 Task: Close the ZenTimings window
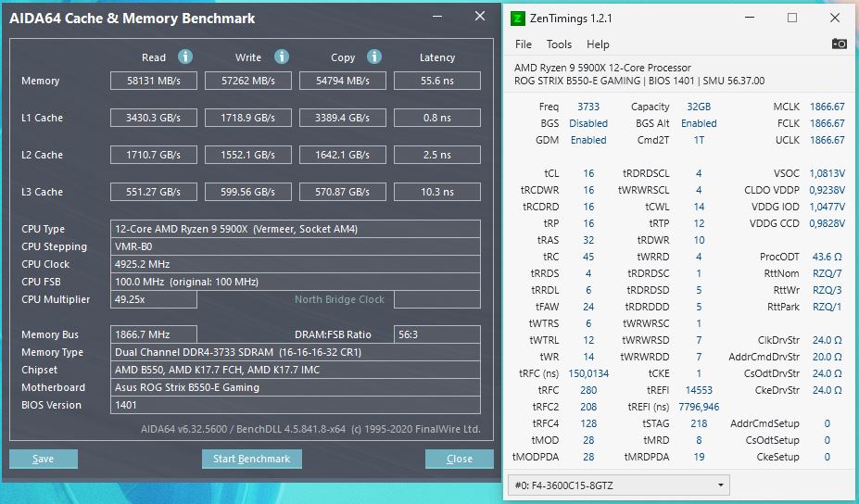coord(835,19)
